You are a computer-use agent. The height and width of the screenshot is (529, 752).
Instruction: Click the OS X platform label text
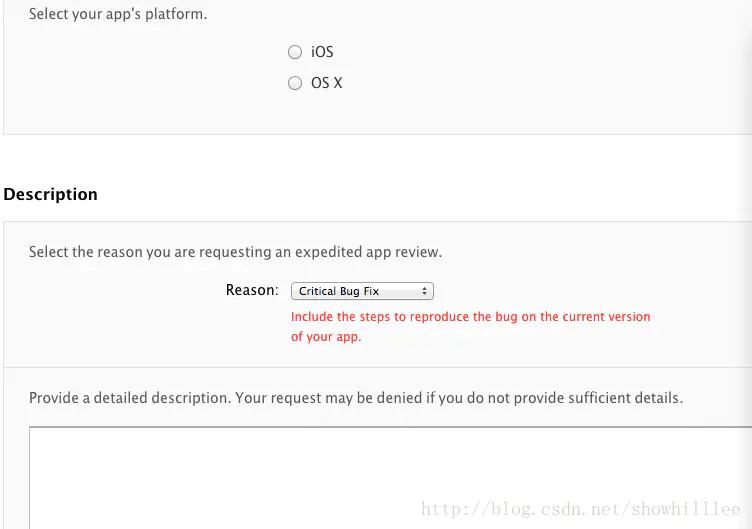click(x=327, y=84)
